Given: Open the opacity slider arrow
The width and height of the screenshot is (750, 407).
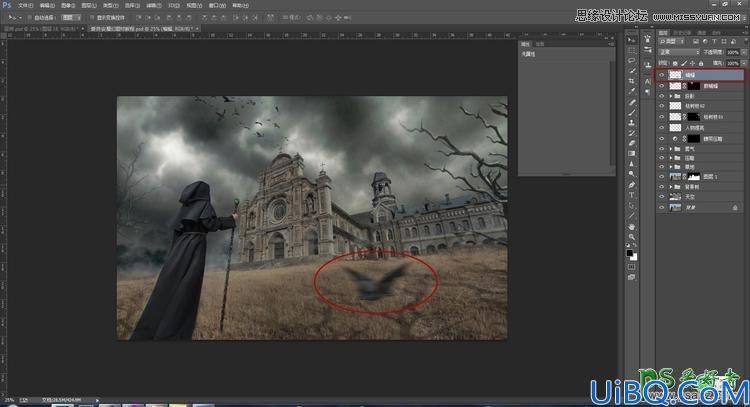Looking at the screenshot, I should (743, 52).
